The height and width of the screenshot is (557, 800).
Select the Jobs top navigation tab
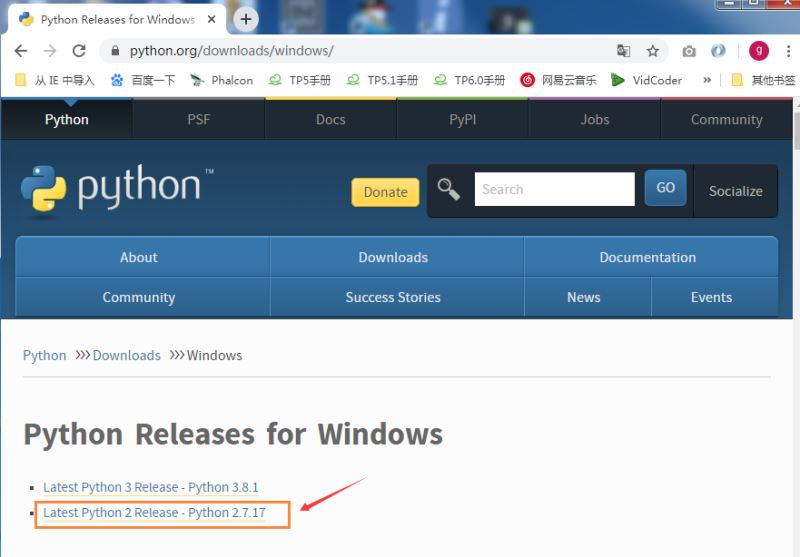pos(595,119)
